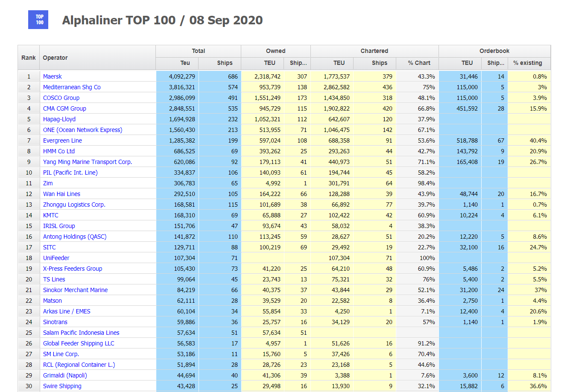The height and width of the screenshot is (392, 573).
Task: Open Zhonggu Logistics Corp. link
Action: coord(74,205)
